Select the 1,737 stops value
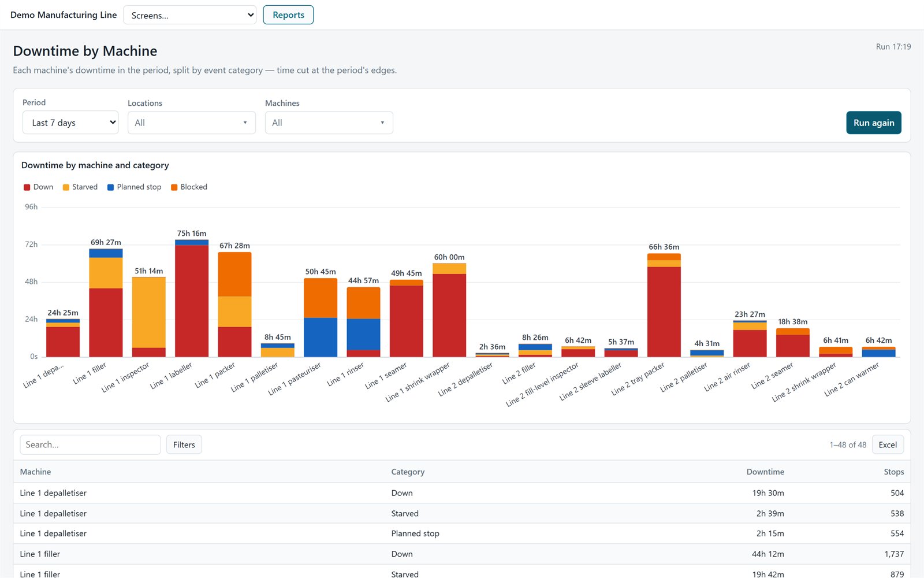924x578 pixels. tap(894, 554)
